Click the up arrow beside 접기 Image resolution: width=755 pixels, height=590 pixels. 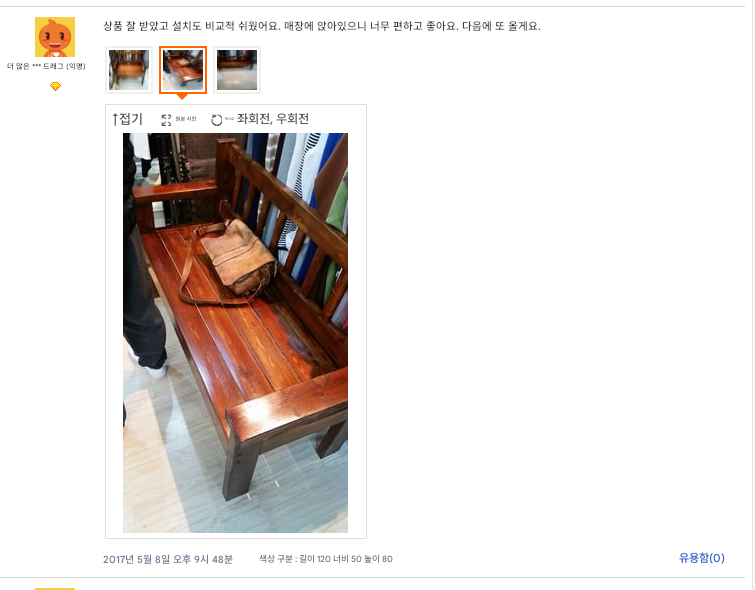pyautogui.click(x=115, y=119)
